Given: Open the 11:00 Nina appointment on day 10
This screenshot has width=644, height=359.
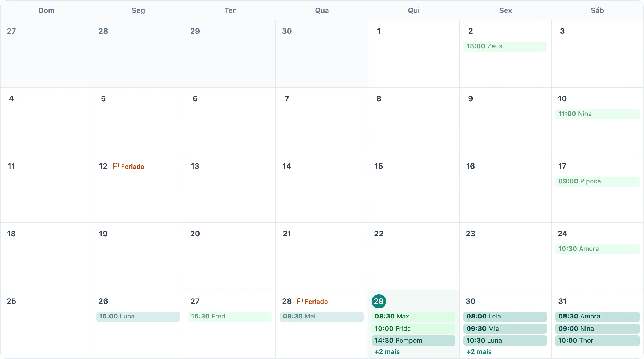Looking at the screenshot, I should coord(597,114).
